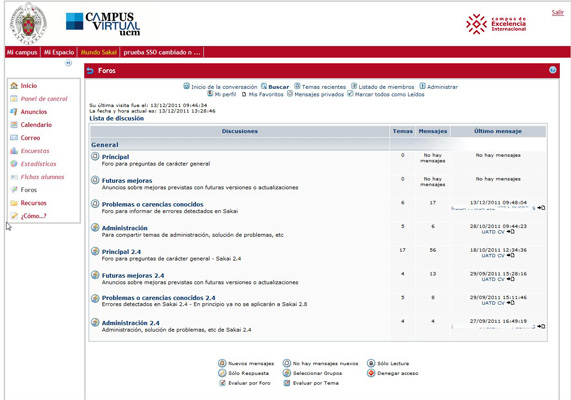
Task: Click the Buscar search icon
Action: coord(264,86)
